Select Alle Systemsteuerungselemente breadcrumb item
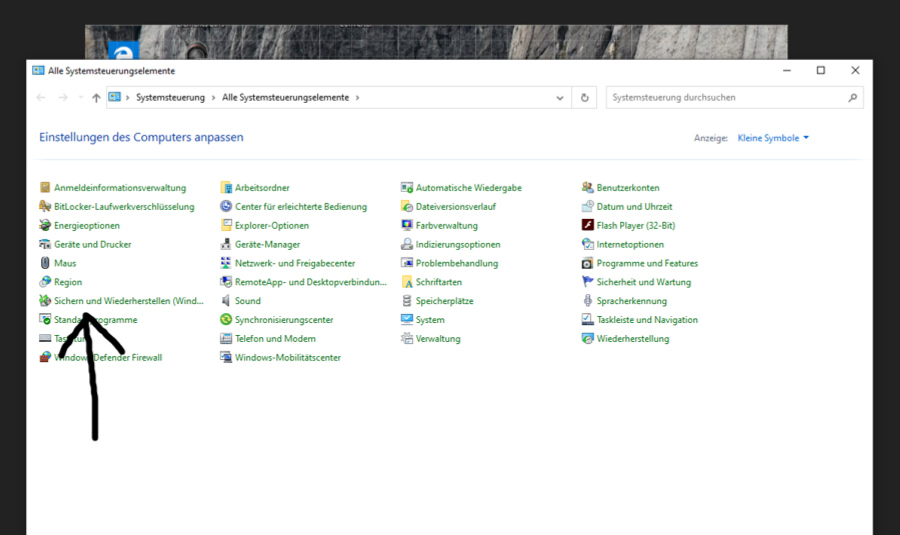 tap(285, 98)
